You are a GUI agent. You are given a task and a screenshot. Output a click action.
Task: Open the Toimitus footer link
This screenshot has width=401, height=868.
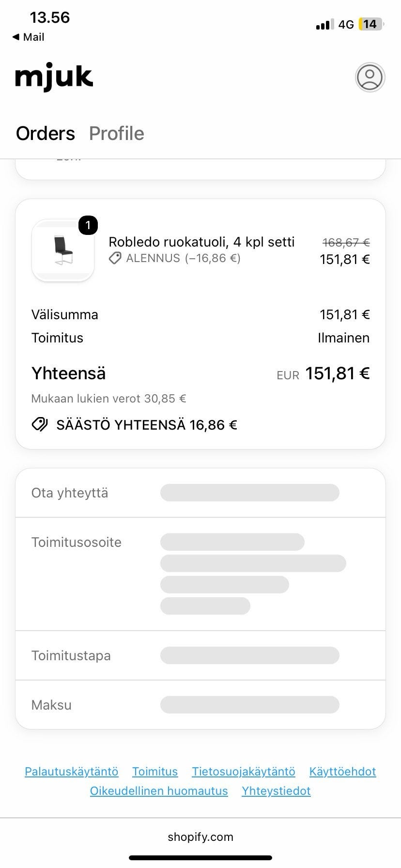[x=155, y=771]
